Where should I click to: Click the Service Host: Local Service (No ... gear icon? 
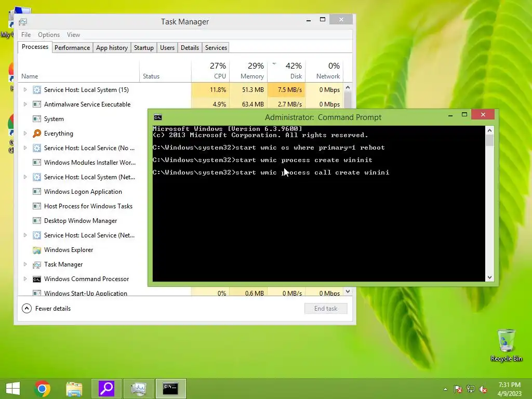pos(37,148)
